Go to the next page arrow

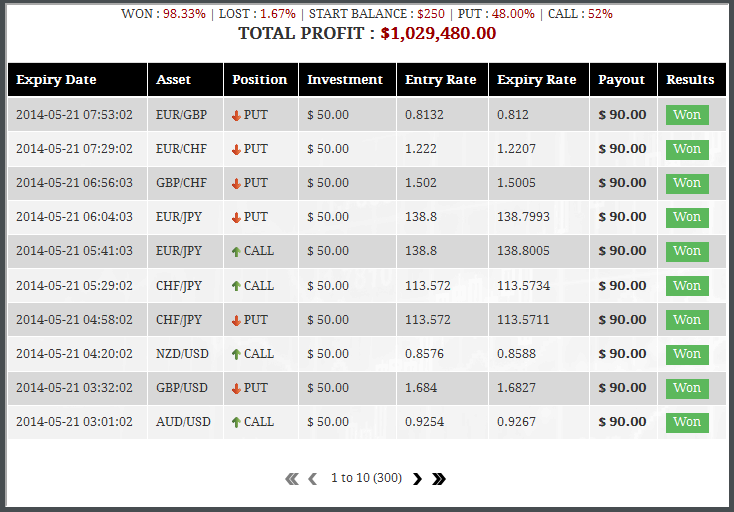[x=417, y=479]
